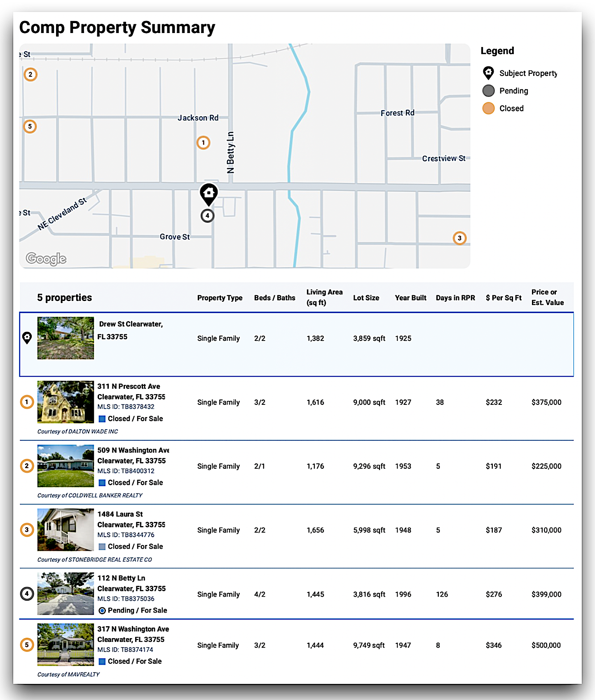The image size is (595, 700).
Task: Click the Days in RPR column header
Action: 455,298
